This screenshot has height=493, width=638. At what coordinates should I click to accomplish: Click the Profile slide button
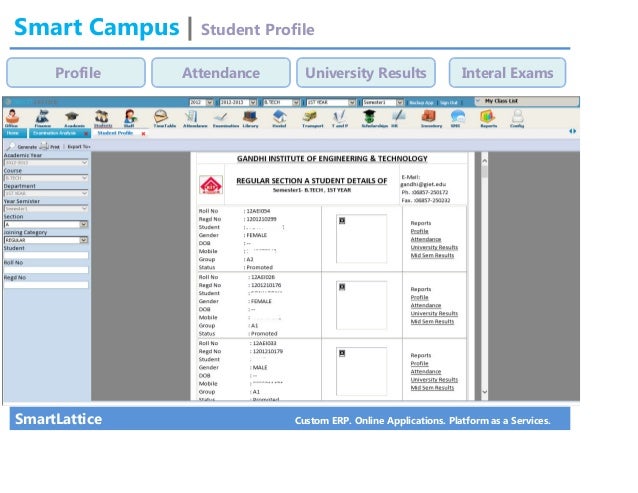pos(76,72)
